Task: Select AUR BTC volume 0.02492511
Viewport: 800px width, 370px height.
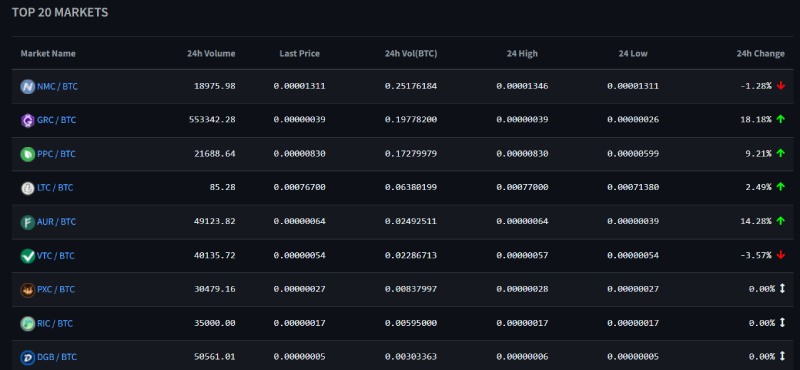Action: 411,221
